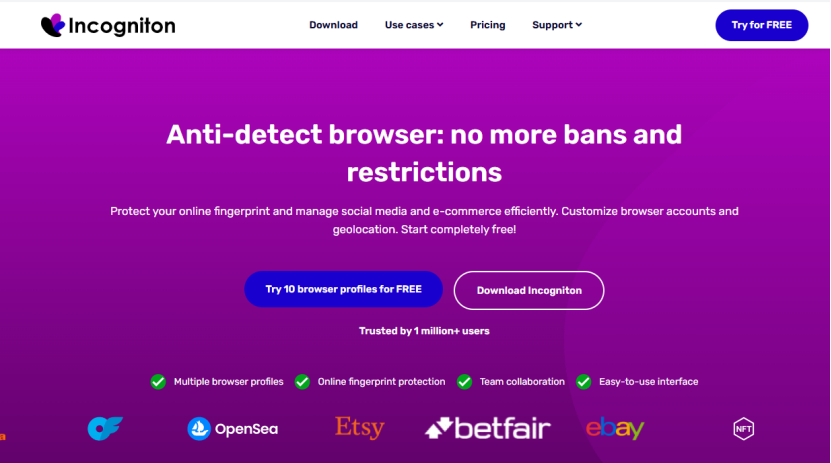Click the NFT hexagon icon
The height and width of the screenshot is (463, 831).
coord(743,429)
